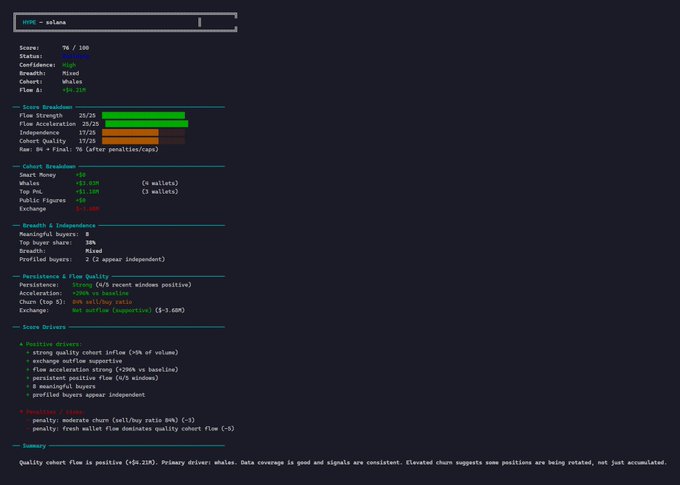
Task: Click the red Penalties / risks marker
Action: pyautogui.click(x=21, y=411)
